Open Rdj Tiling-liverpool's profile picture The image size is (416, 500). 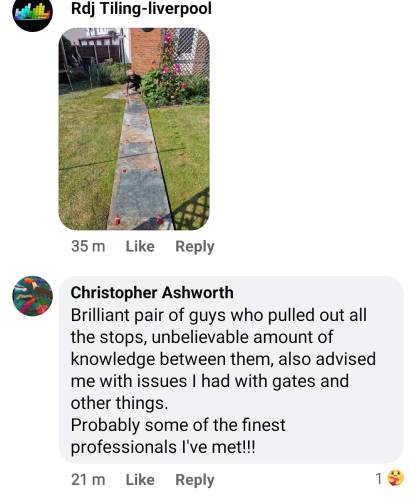coord(32,13)
